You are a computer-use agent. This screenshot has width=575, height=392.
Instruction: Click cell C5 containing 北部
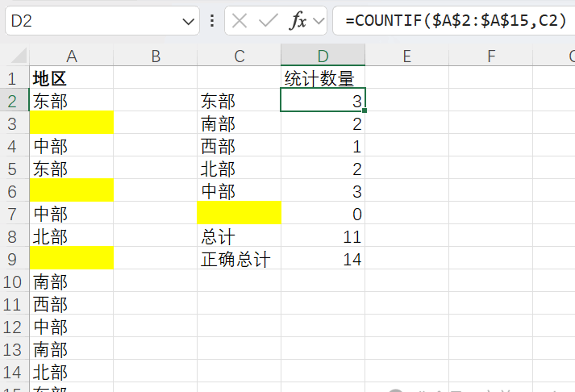(x=239, y=169)
